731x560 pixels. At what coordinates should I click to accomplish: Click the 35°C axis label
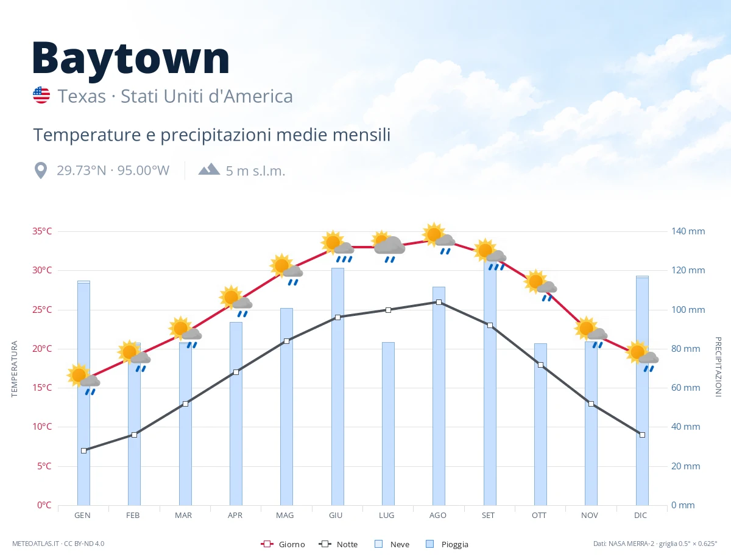(42, 231)
